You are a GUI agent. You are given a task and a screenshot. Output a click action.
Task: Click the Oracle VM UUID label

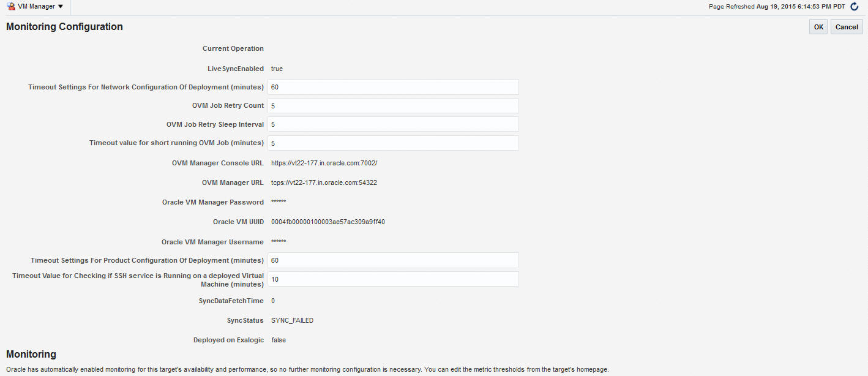click(x=238, y=222)
